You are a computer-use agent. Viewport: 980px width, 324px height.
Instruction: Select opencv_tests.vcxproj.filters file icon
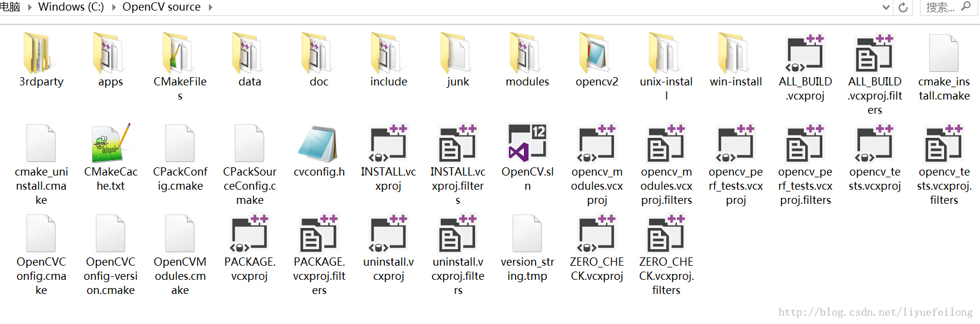point(944,143)
